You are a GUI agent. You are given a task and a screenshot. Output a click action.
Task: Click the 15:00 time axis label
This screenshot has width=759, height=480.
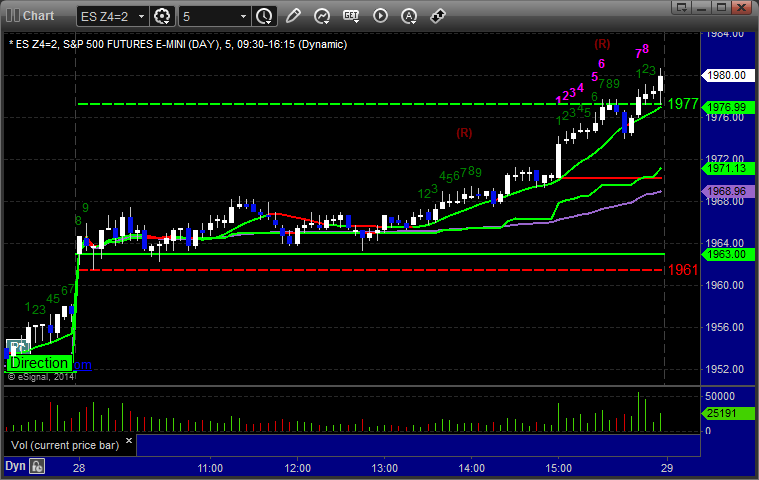[x=559, y=468]
